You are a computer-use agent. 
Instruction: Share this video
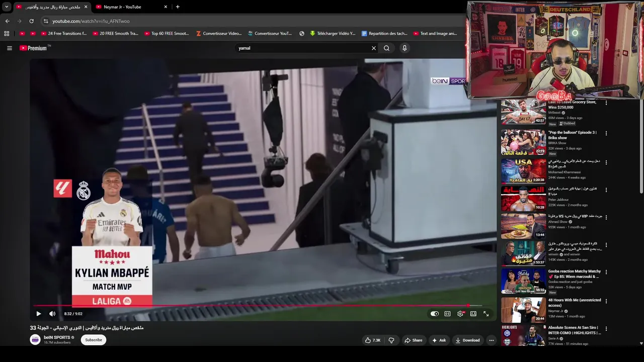(x=413, y=340)
